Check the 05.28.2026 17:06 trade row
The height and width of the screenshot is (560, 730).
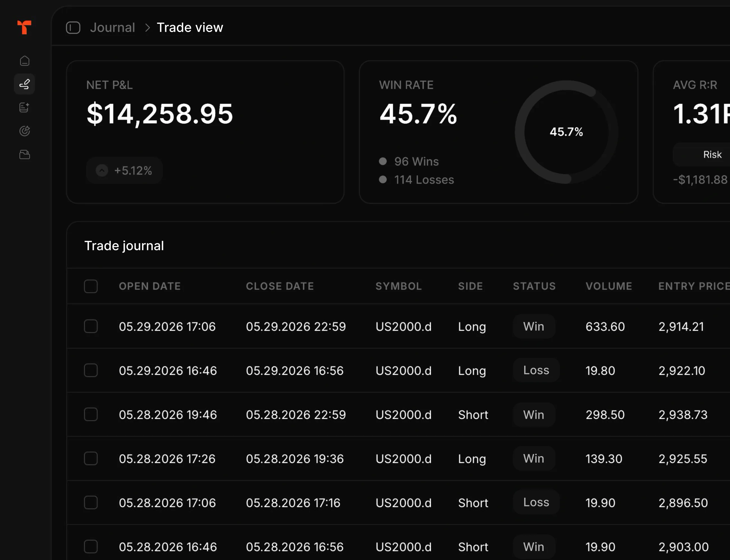tap(91, 502)
